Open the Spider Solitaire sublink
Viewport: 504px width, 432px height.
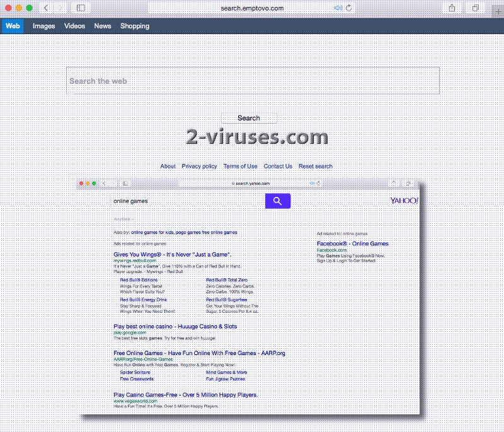tap(135, 372)
